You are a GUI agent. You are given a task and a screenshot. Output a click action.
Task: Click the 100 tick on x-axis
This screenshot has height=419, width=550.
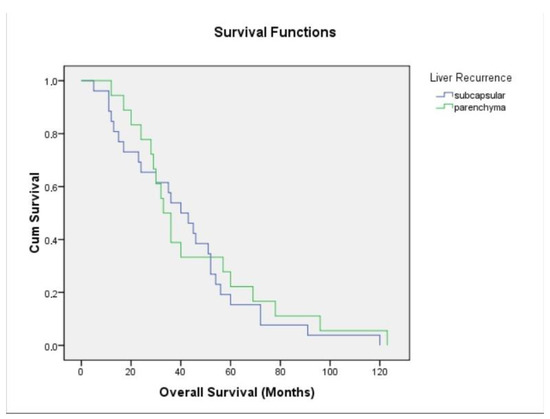(330, 372)
